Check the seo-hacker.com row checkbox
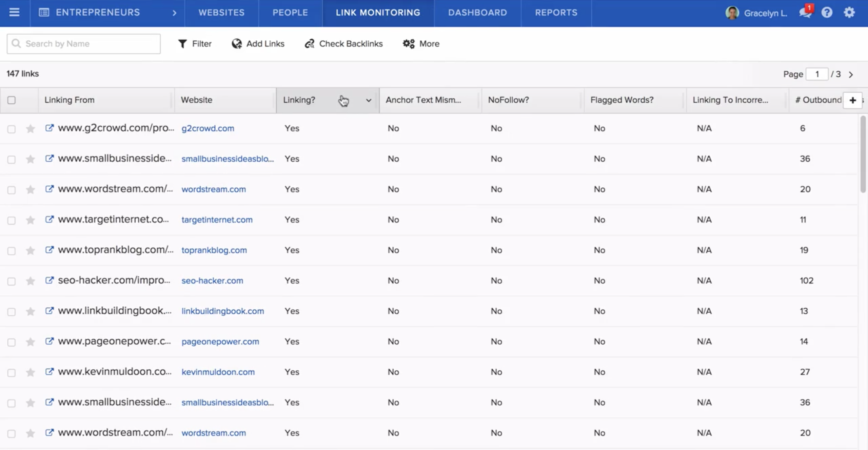868x450 pixels. (12, 282)
